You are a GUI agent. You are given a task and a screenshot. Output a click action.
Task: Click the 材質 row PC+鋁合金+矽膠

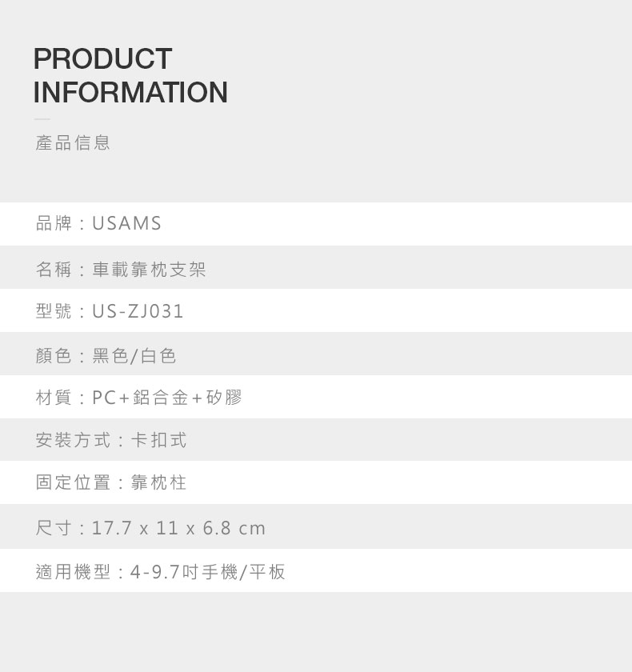316,397
